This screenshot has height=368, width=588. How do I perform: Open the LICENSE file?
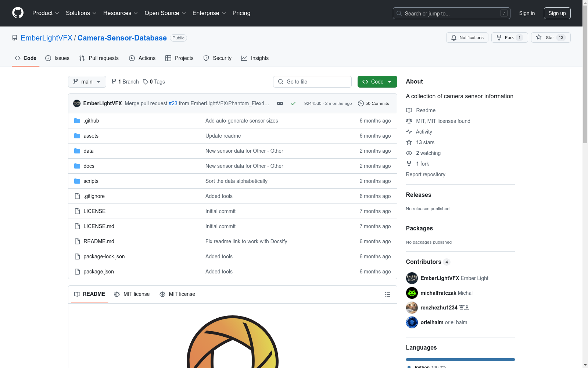pos(94,211)
